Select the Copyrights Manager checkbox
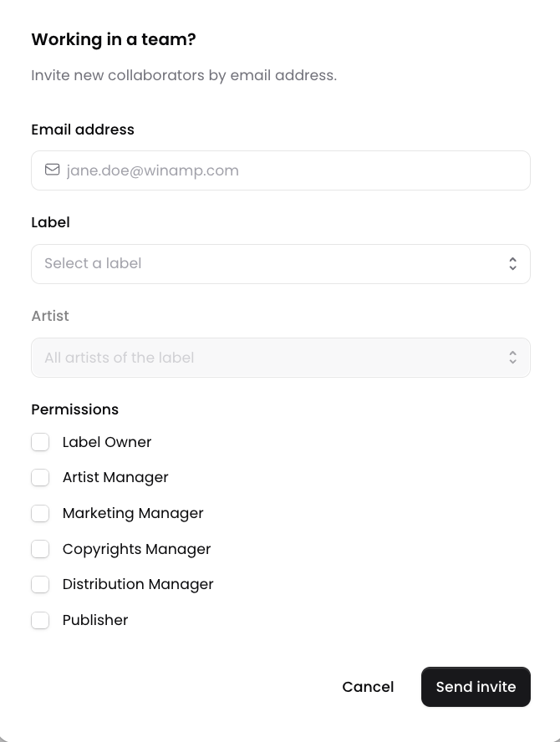Image resolution: width=560 pixels, height=742 pixels. (40, 549)
